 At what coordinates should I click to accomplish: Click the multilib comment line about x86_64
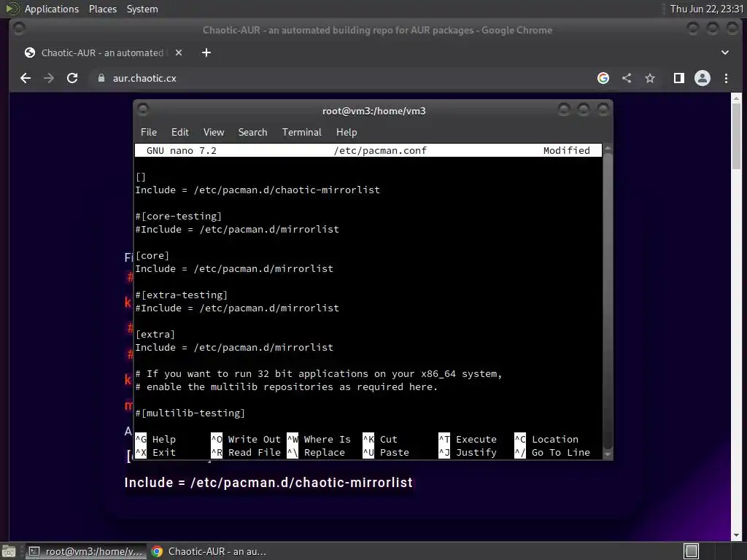[319, 374]
